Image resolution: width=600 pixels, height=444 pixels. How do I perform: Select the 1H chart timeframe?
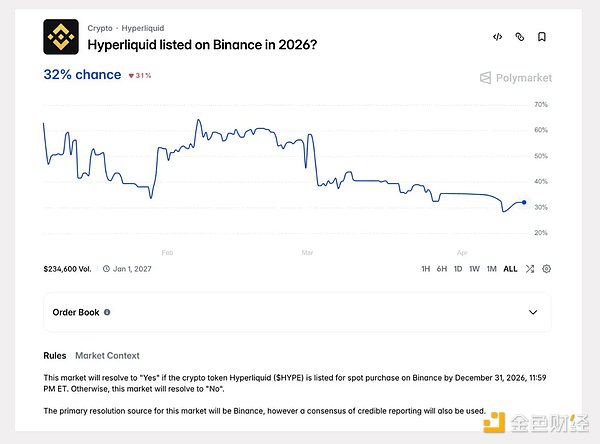click(x=425, y=269)
